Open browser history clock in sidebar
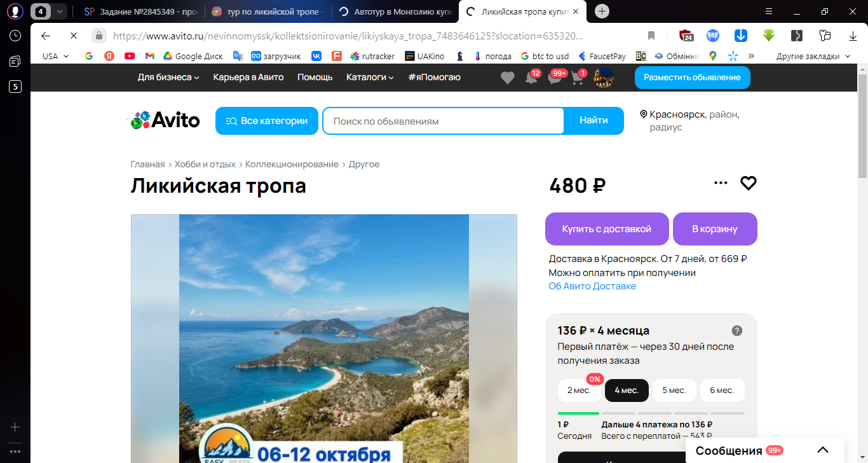The width and height of the screenshot is (868, 463). (15, 36)
